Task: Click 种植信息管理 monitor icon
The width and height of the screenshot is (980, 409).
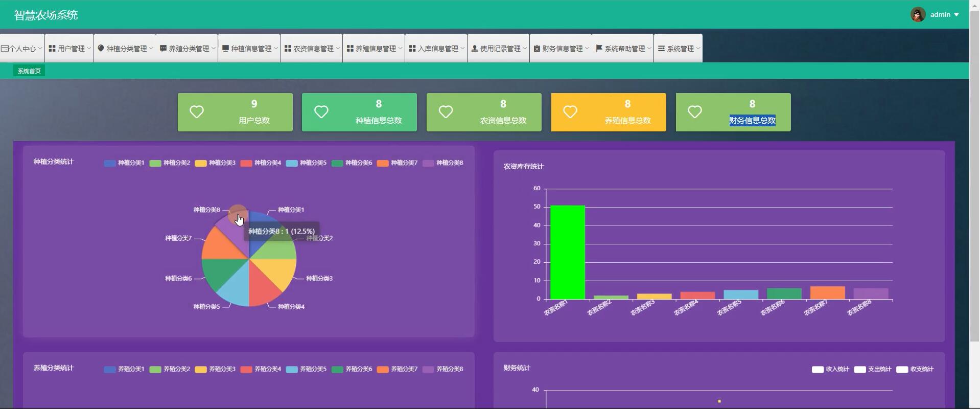Action: (225, 49)
